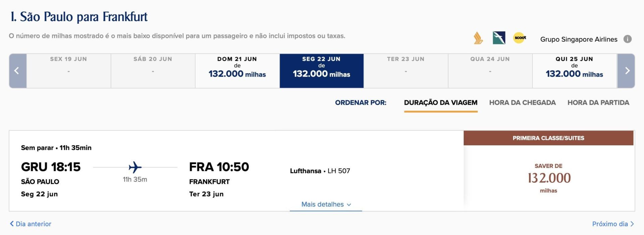Open info icon beside Grupo Singapore Airlines
This screenshot has width=644, height=235.
627,39
